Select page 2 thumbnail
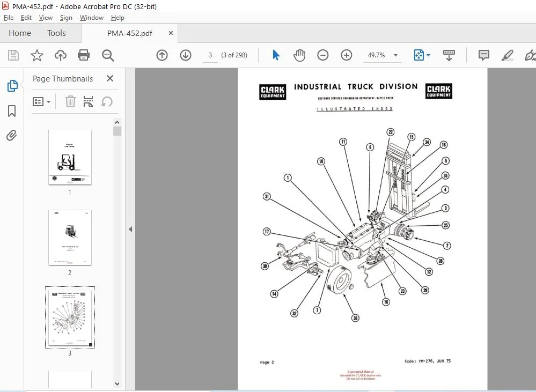The image size is (536, 392). tap(70, 238)
